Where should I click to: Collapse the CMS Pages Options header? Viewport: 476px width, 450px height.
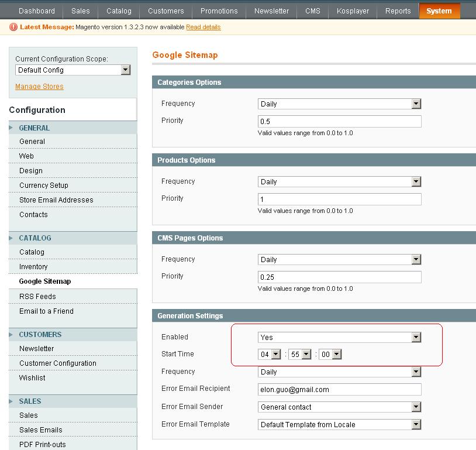190,238
